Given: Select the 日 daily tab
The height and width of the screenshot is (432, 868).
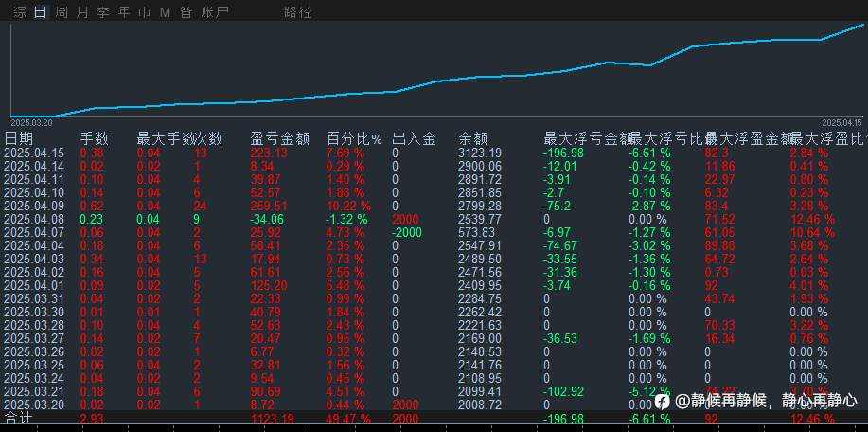Looking at the screenshot, I should [x=41, y=12].
